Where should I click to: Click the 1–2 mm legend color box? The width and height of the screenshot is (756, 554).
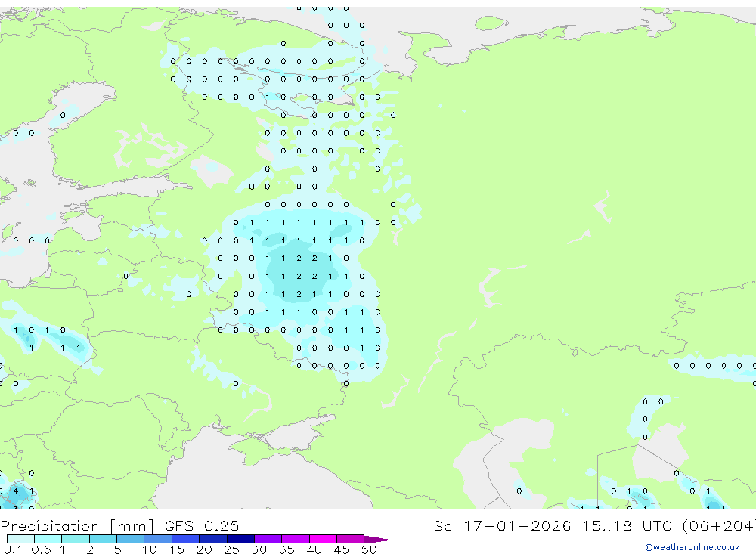click(76, 539)
